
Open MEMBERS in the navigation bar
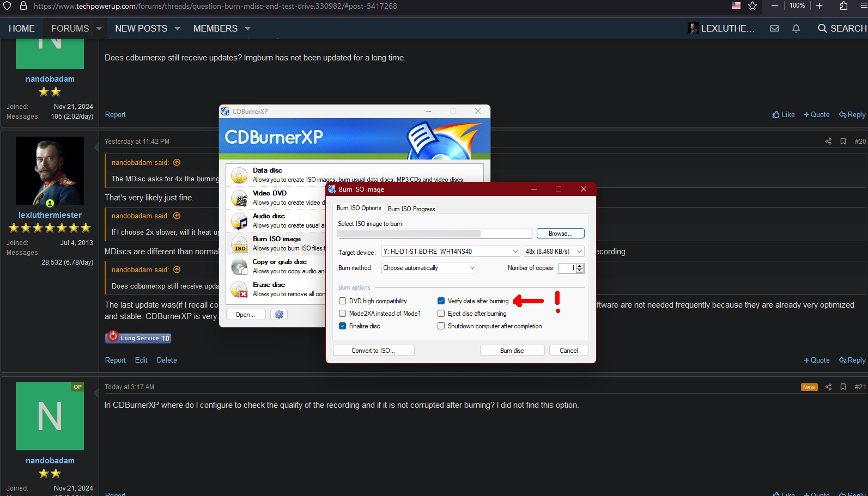[x=215, y=28]
